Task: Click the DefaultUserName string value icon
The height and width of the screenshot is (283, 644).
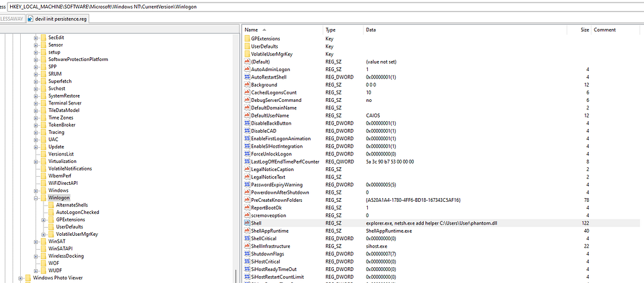Action: click(x=247, y=116)
